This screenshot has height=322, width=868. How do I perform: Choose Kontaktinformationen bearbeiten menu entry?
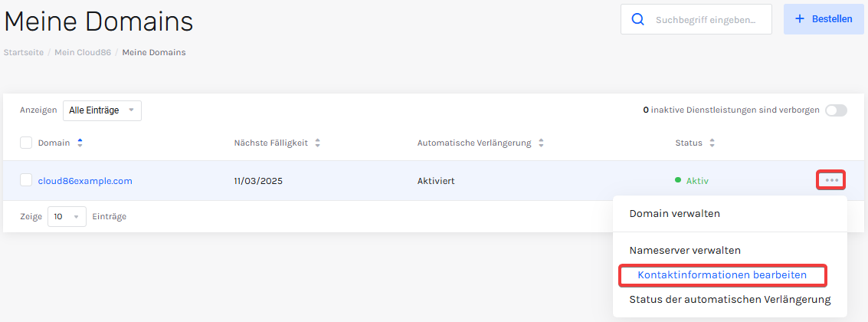[722, 275]
